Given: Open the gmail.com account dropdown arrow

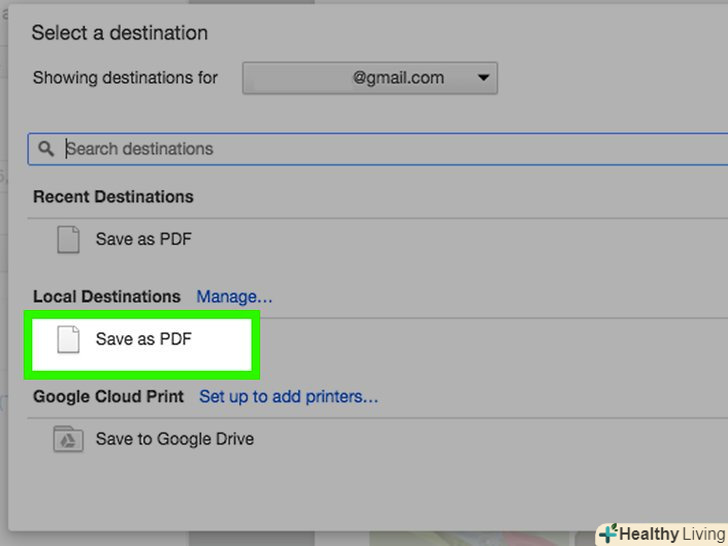Looking at the screenshot, I should 484,78.
